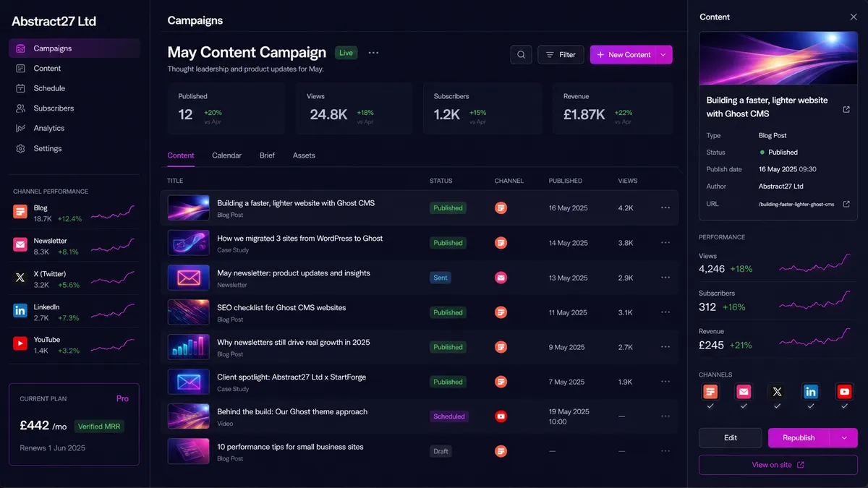This screenshot has width=868, height=488.
Task: Open Schedule via its sidebar calendar icon
Action: coord(20,88)
